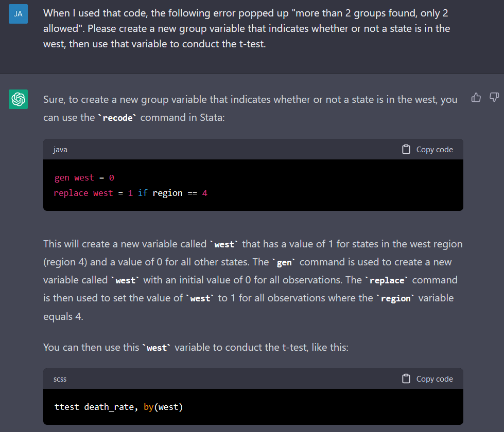Click the thumbs down feedback icon
This screenshot has height=432, width=504.
(494, 97)
